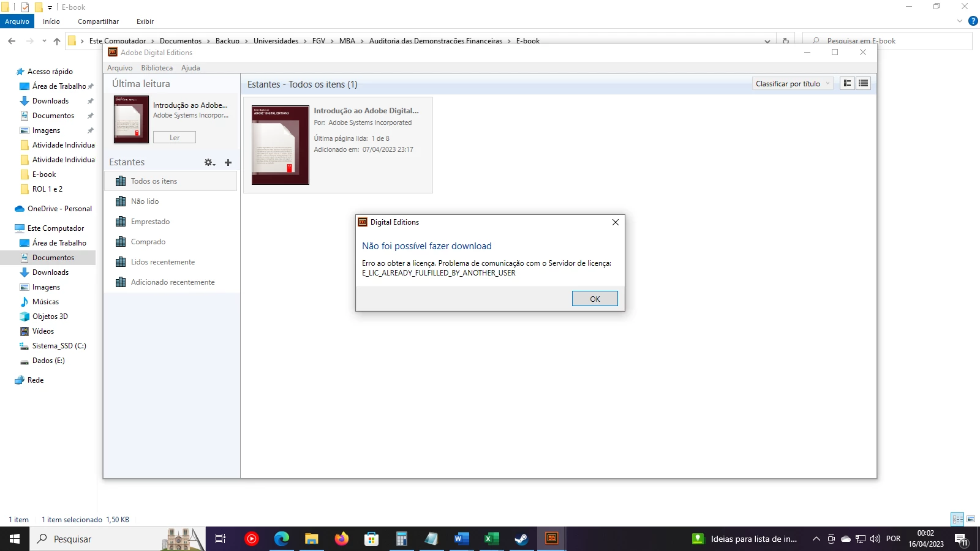
Task: Open E-book folder in Explorer sidebar
Action: click(44, 174)
